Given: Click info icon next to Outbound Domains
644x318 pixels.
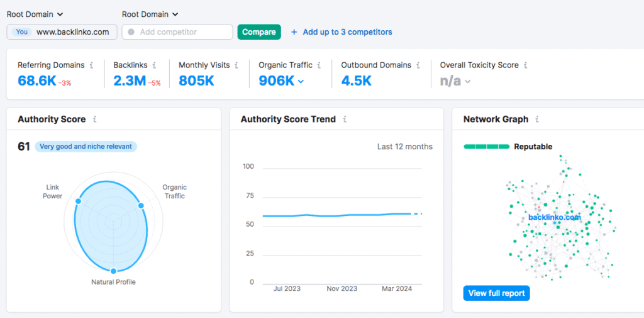Looking at the screenshot, I should pyautogui.click(x=418, y=65).
